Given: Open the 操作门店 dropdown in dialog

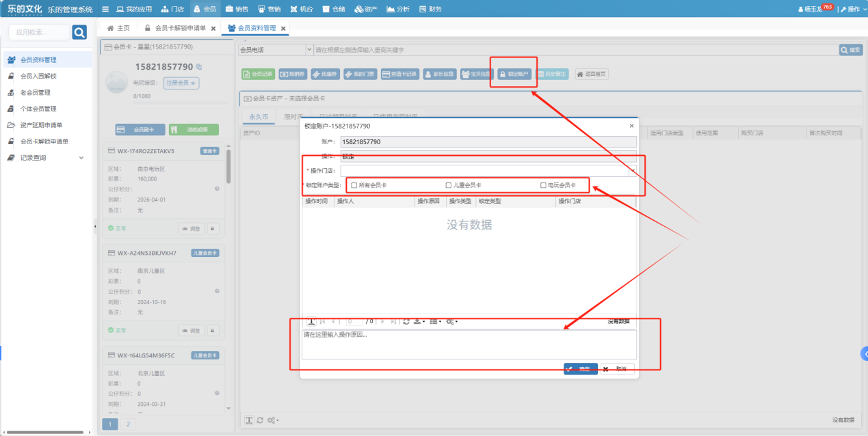Looking at the screenshot, I should [633, 171].
